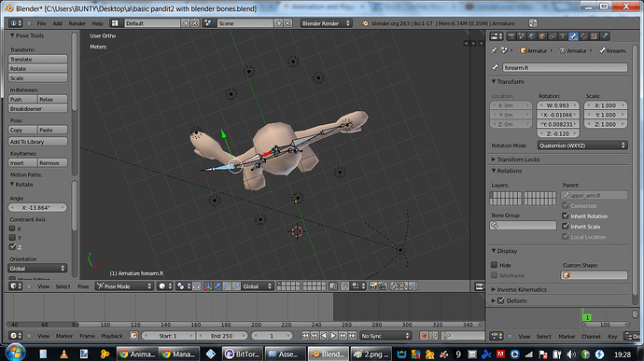
Task: Toggle the proportional editing icon in 3D header
Action: pyautogui.click(x=344, y=286)
